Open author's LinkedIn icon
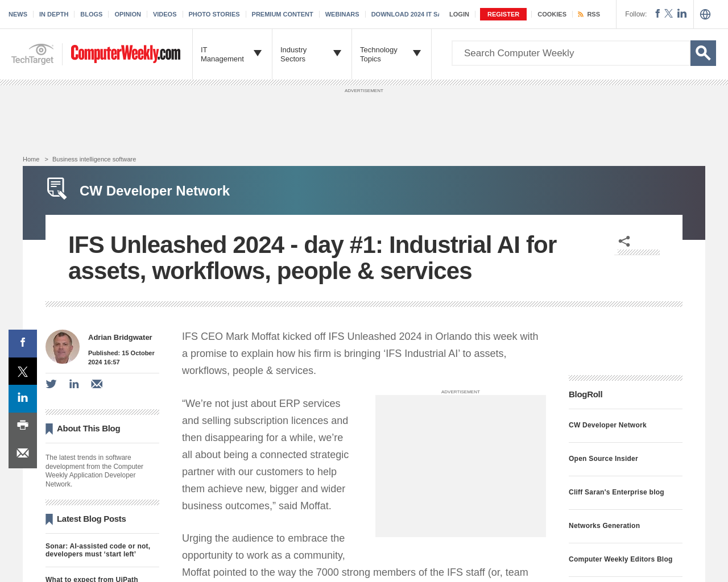Viewport: 728px width, 582px height. coord(74,384)
